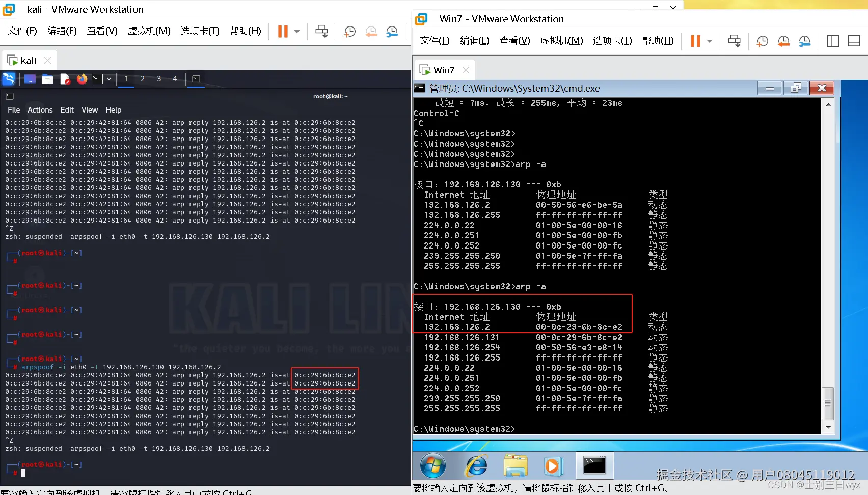Open Windows Media Player from Win7 taskbar

coord(552,466)
